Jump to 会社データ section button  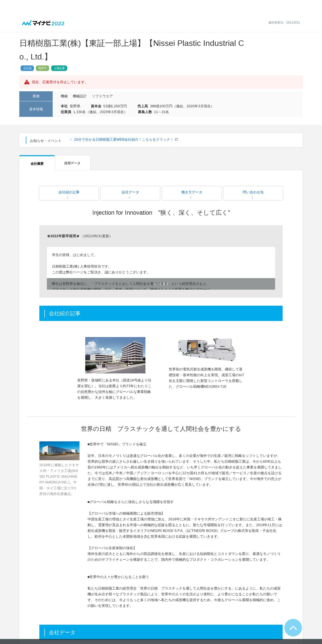click(x=130, y=193)
